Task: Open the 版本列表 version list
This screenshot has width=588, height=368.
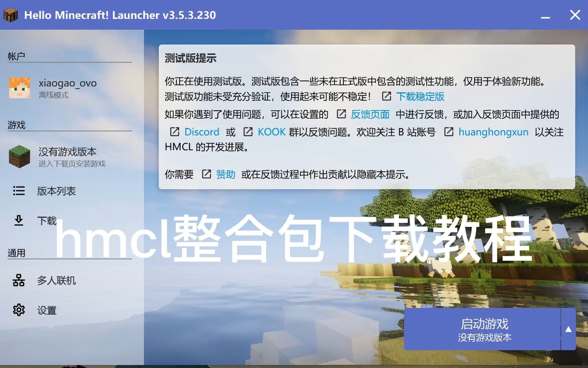Action: [x=70, y=191]
